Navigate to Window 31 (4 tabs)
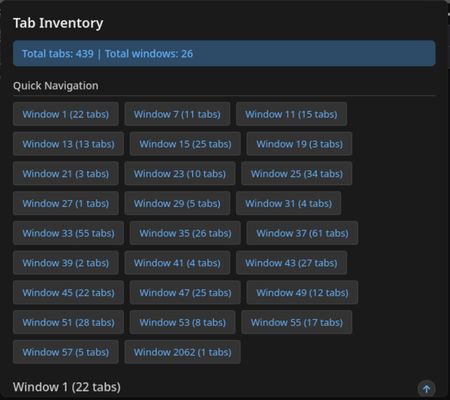Image resolution: width=450 pixels, height=400 pixels. pyautogui.click(x=288, y=203)
